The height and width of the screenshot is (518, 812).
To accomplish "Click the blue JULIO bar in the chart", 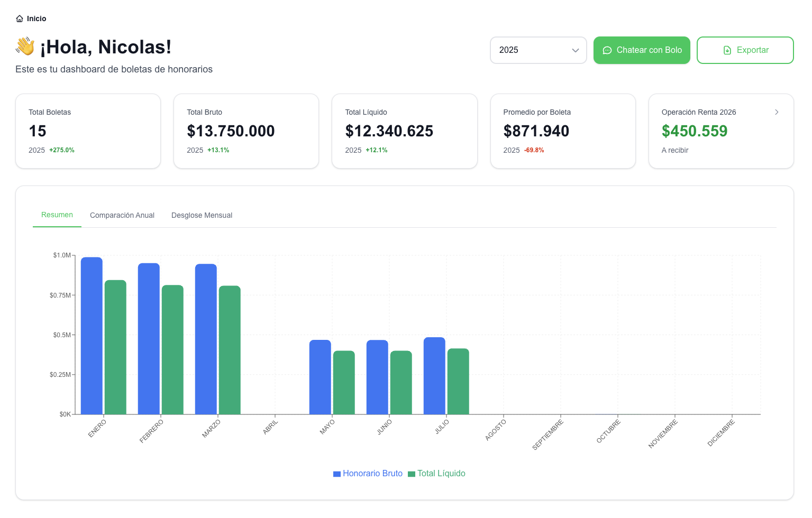I will [x=434, y=375].
